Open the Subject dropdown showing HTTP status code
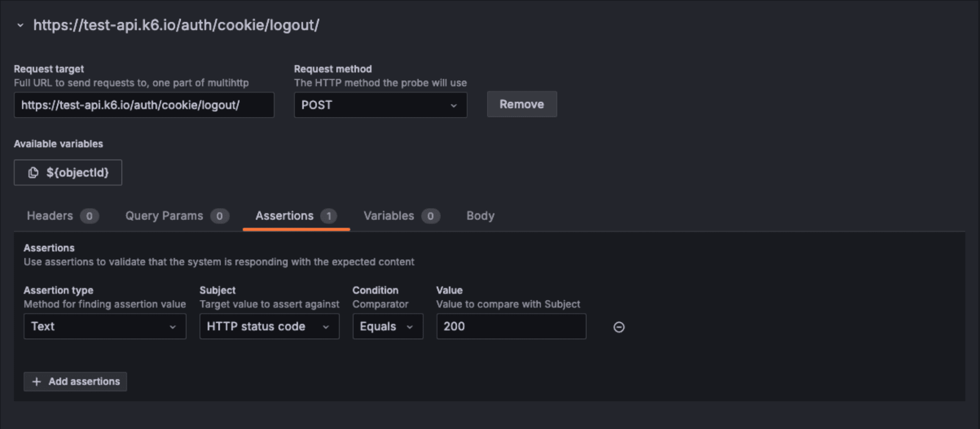 (269, 326)
